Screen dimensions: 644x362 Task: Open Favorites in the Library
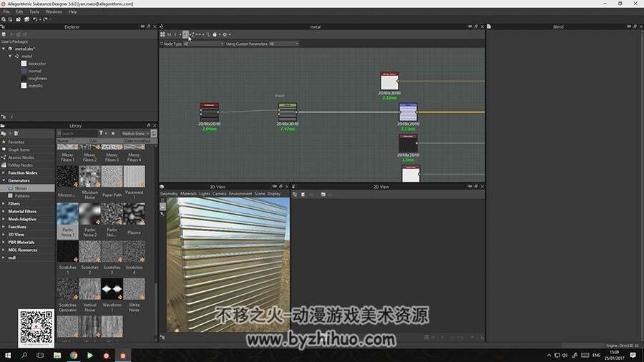coord(16,142)
